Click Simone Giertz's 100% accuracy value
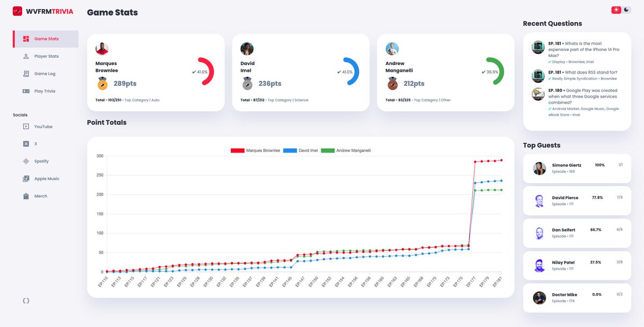Viewport: 644px width, 327px height. click(600, 165)
